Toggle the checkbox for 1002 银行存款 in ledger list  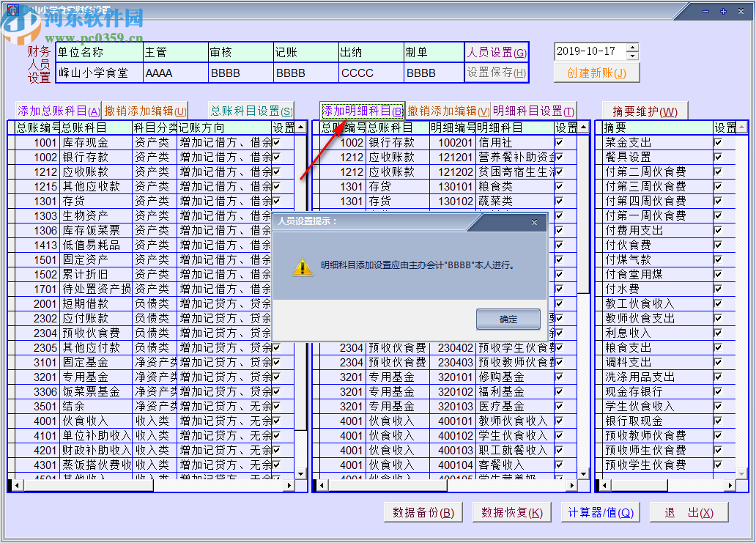pos(277,157)
